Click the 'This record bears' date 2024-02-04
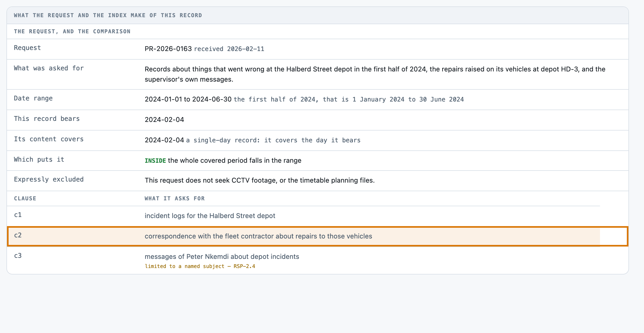 coord(164,120)
